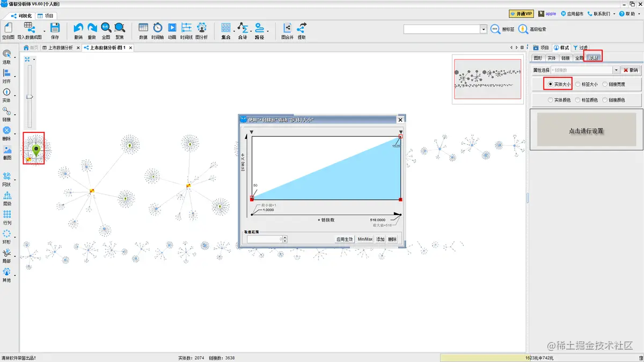Click the 动画 animation play icon
Viewport: 644px width, 362px height.
[172, 28]
